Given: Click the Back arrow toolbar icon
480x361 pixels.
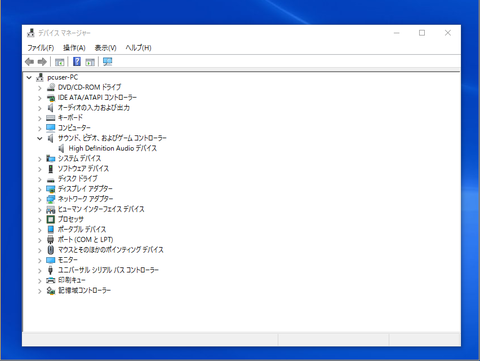Looking at the screenshot, I should click(30, 62).
